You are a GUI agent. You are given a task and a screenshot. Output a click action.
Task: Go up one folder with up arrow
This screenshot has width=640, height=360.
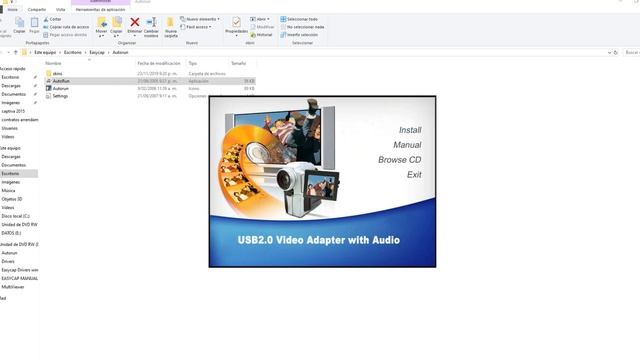tap(16, 52)
